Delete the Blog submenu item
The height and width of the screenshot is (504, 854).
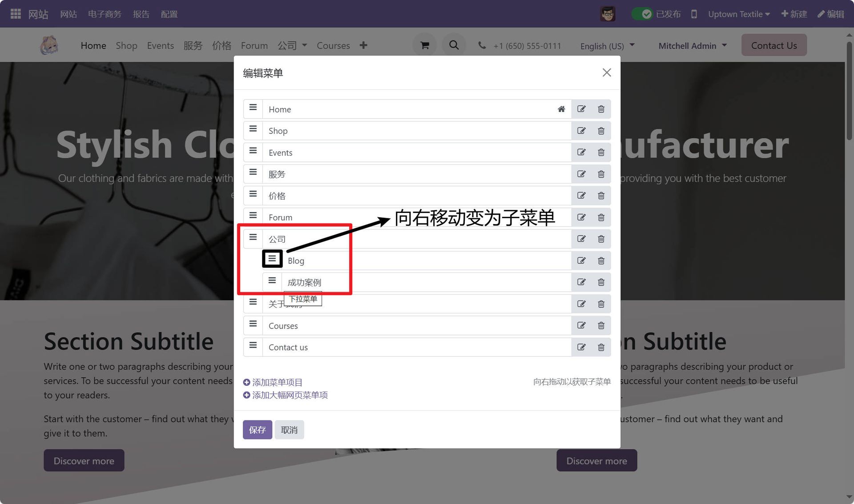point(601,260)
